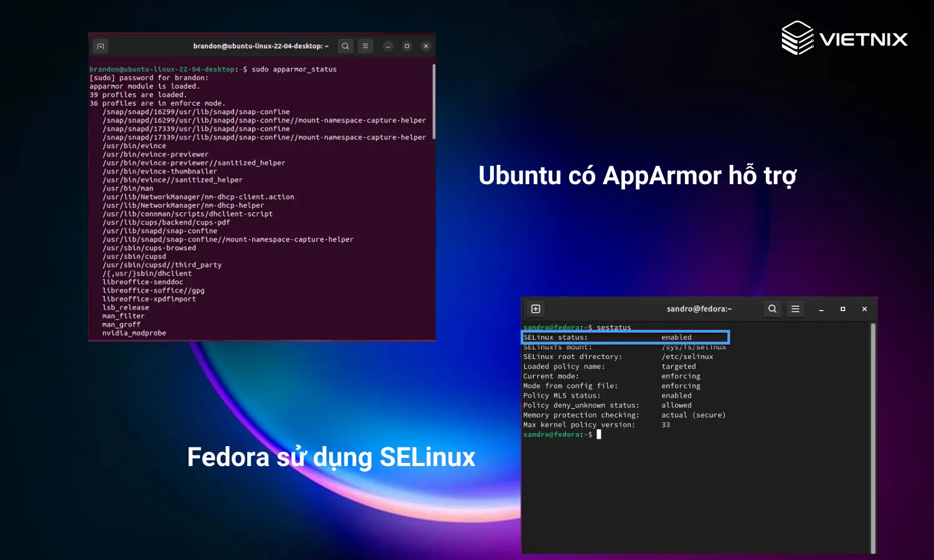Click 'nm-dhcp-client.action' path line

pyautogui.click(x=198, y=197)
